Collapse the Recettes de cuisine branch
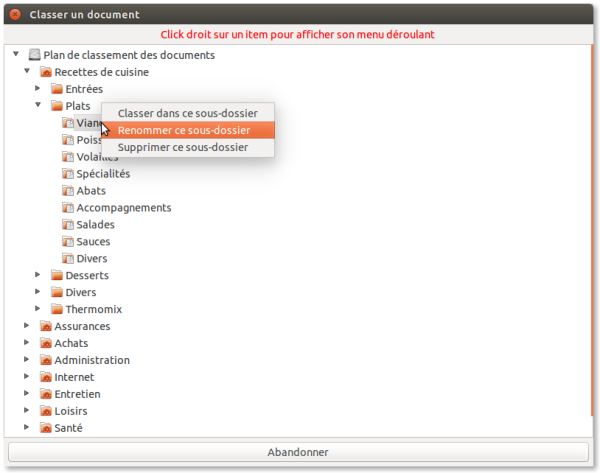 (27, 72)
